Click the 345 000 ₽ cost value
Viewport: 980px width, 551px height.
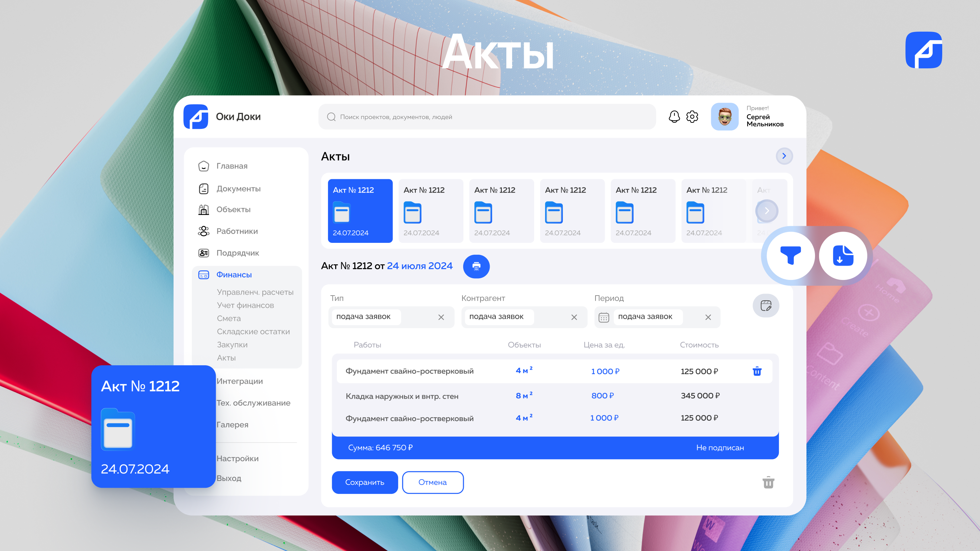700,396
